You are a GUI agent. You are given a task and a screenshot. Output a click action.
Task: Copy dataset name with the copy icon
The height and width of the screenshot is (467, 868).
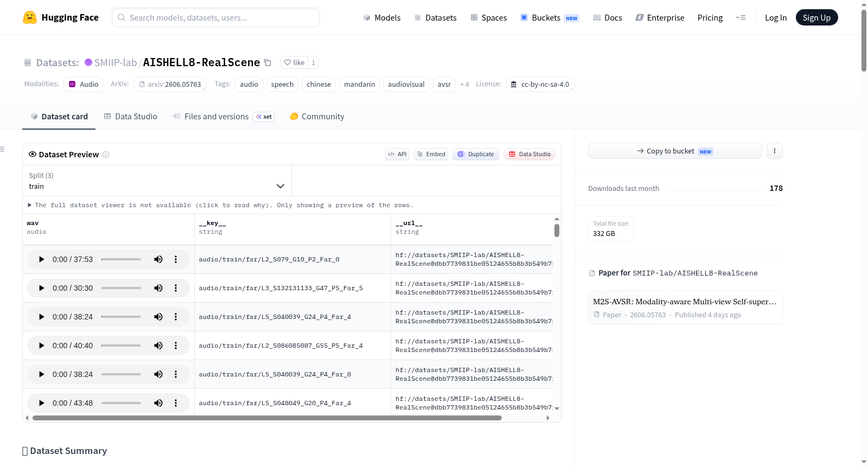click(267, 62)
